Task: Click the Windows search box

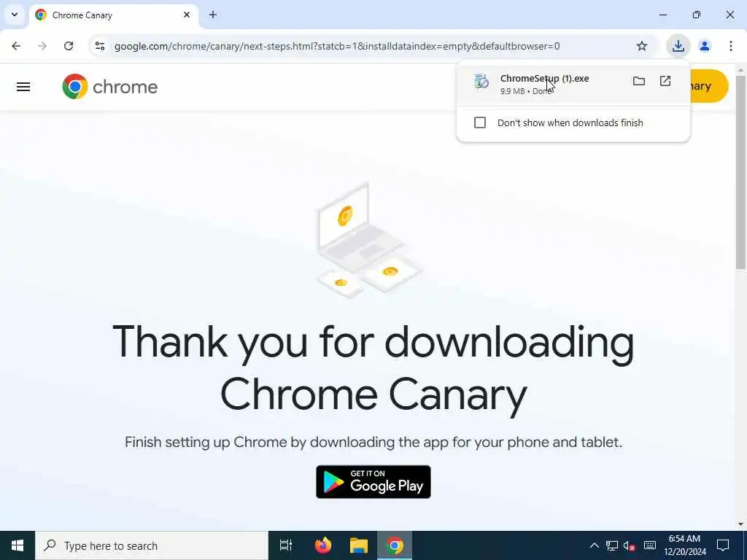Action: pyautogui.click(x=152, y=545)
